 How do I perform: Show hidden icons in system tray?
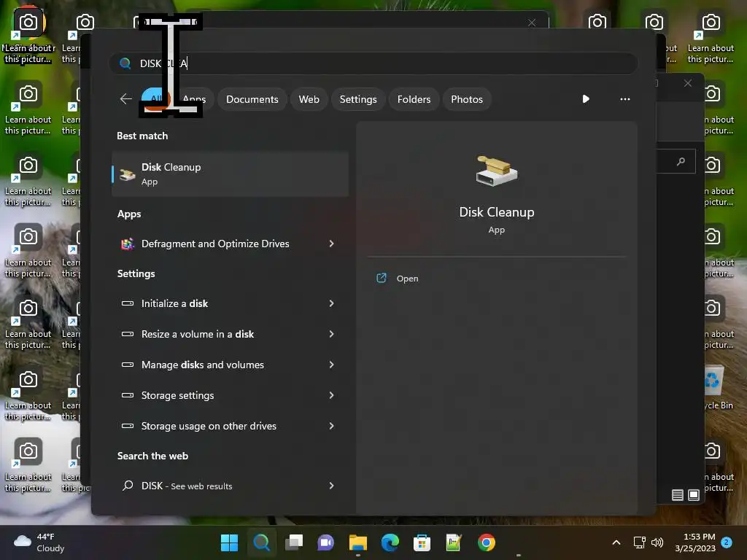(616, 542)
